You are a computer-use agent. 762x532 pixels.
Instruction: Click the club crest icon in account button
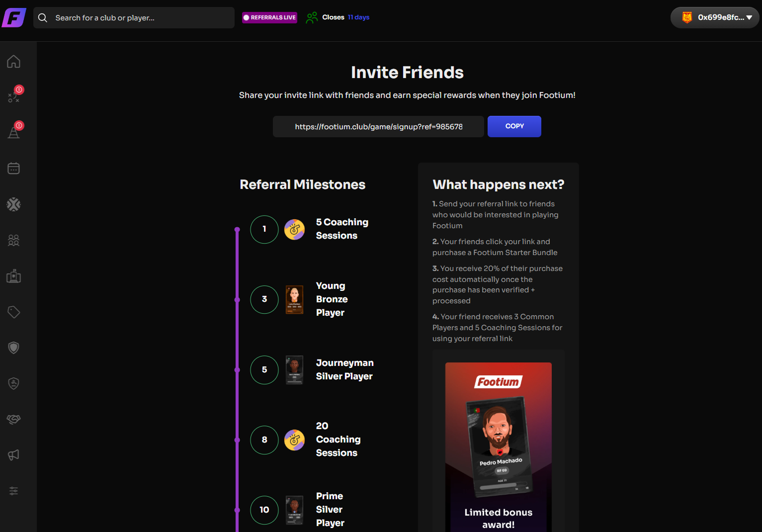pyautogui.click(x=687, y=17)
